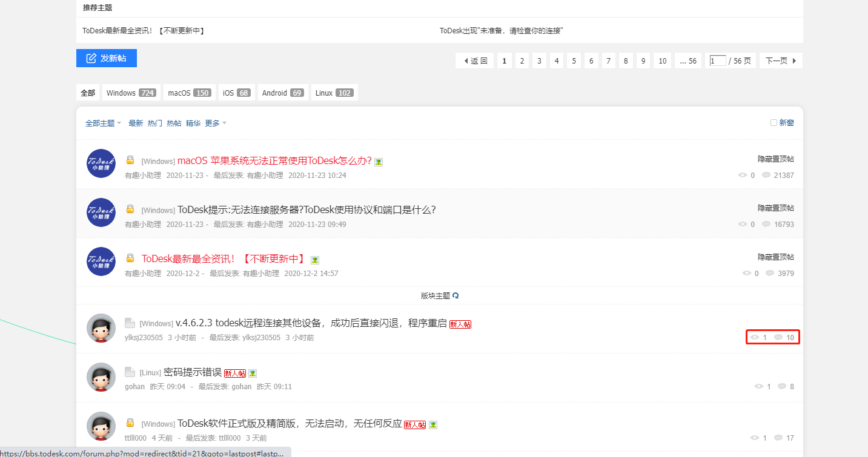Screen dimensions: 868x457
Task: Click 新人帖 badge on v.4.6.2.3 thread
Action: [x=460, y=324]
